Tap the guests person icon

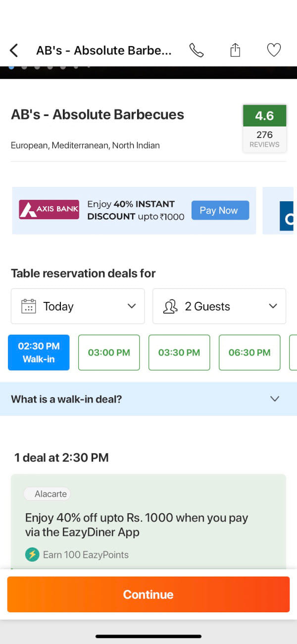[170, 306]
